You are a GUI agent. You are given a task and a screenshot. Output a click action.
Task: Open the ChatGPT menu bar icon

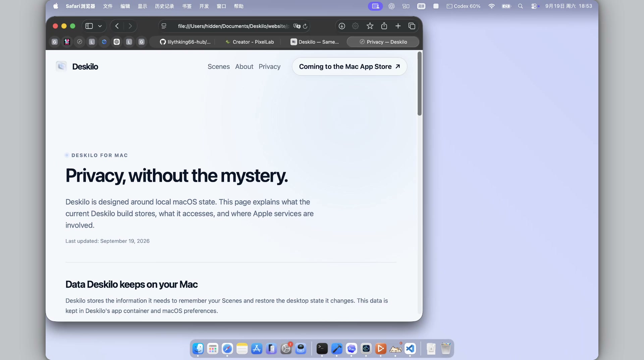tap(391, 6)
